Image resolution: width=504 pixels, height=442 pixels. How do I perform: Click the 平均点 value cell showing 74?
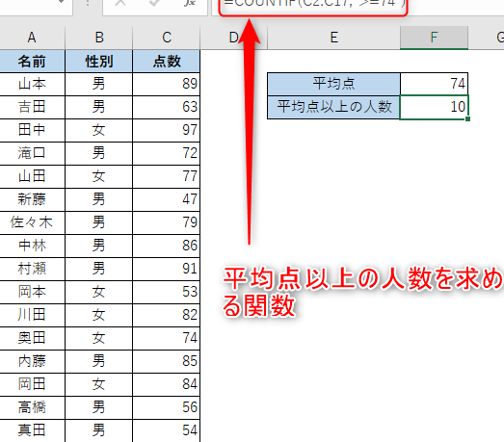[434, 84]
